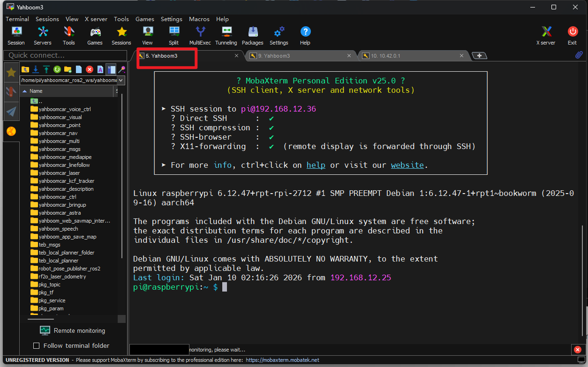Close the 9. Yahboom3 tab
Image resolution: width=588 pixels, height=367 pixels.
[x=349, y=56]
